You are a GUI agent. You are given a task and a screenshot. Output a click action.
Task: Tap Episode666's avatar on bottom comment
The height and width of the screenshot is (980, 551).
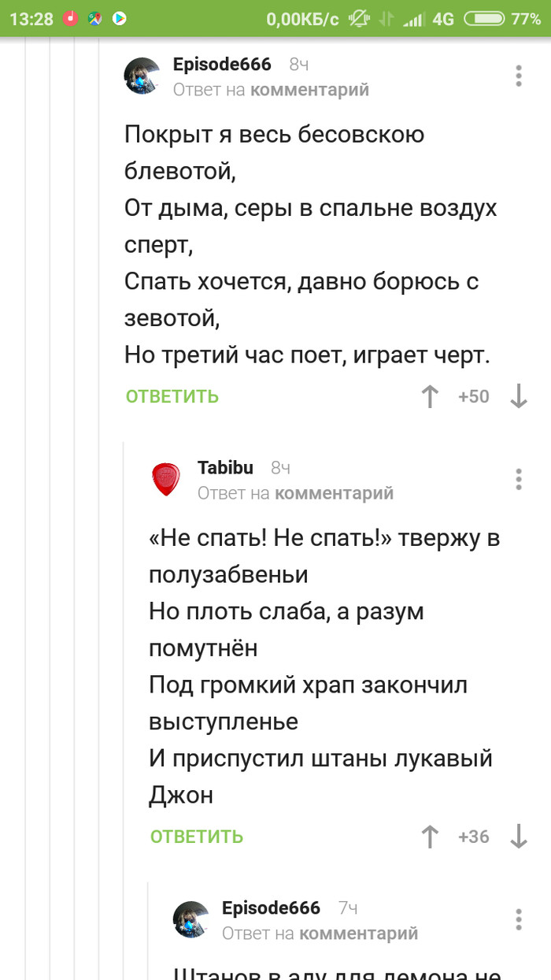click(191, 919)
